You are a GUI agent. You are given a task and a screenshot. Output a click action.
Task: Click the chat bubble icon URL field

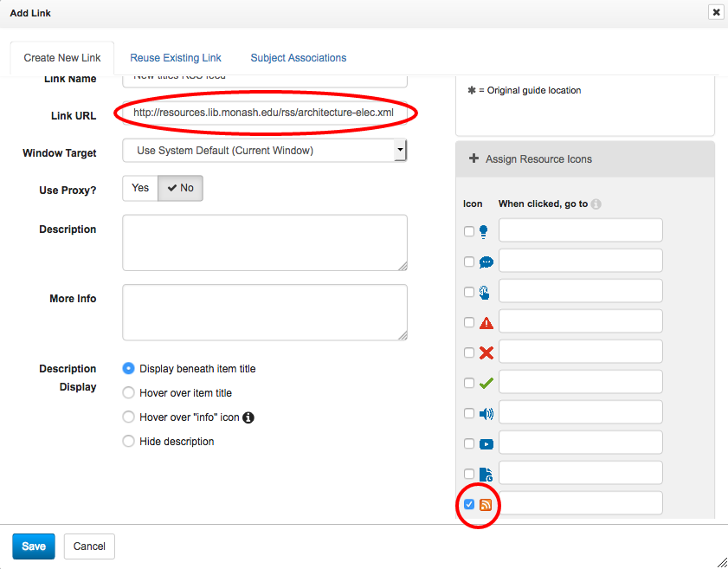(580, 260)
